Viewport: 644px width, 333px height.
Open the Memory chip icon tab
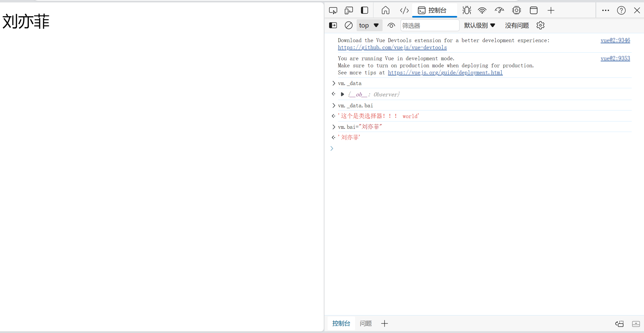516,10
